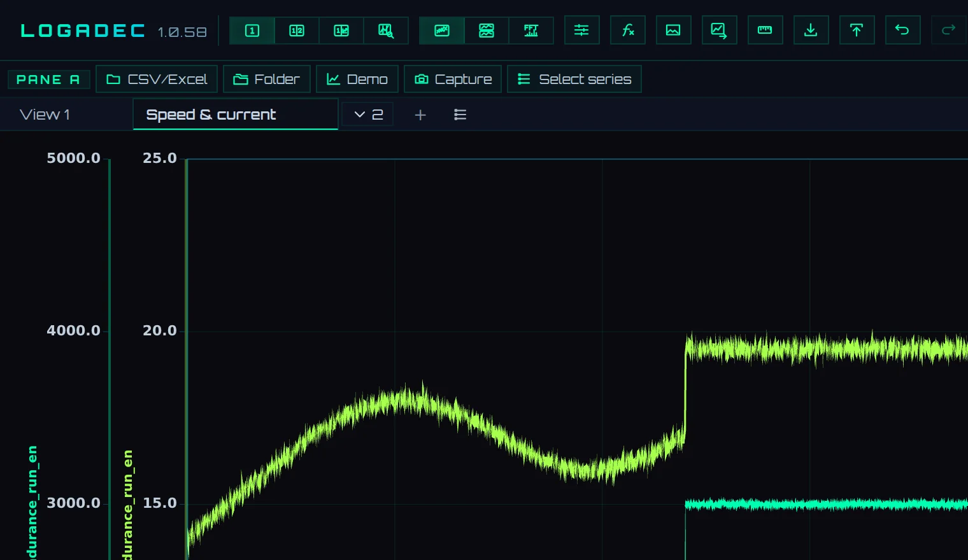
Task: Click the PANE A label
Action: tap(48, 80)
